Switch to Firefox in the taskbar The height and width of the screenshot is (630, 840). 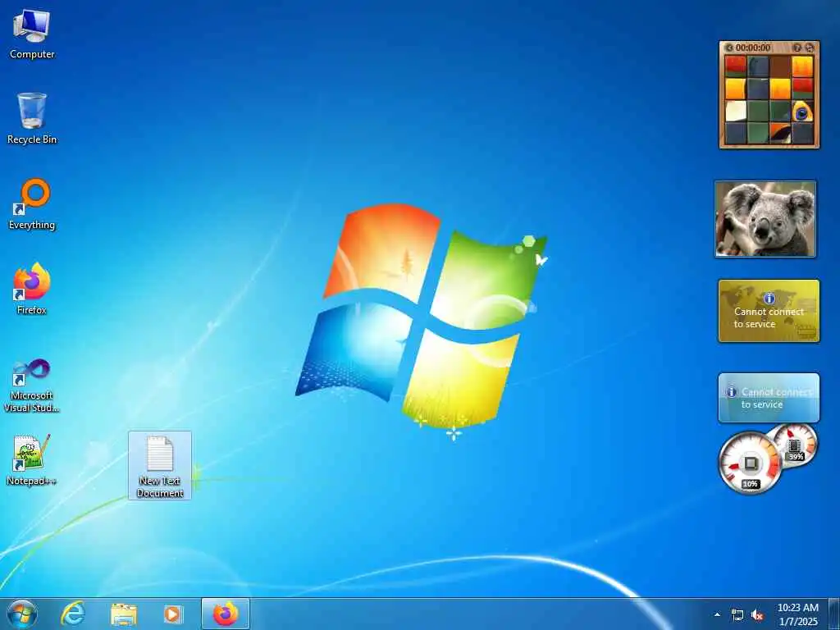pos(226,614)
